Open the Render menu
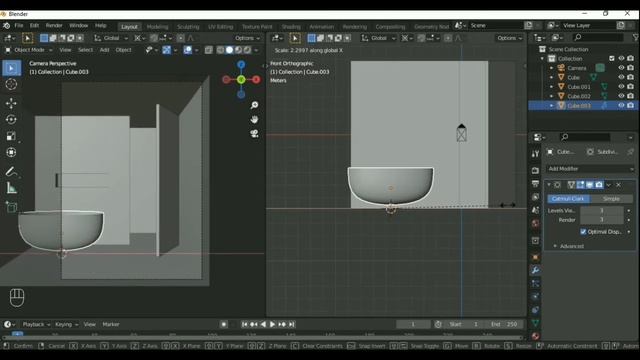 click(x=54, y=25)
